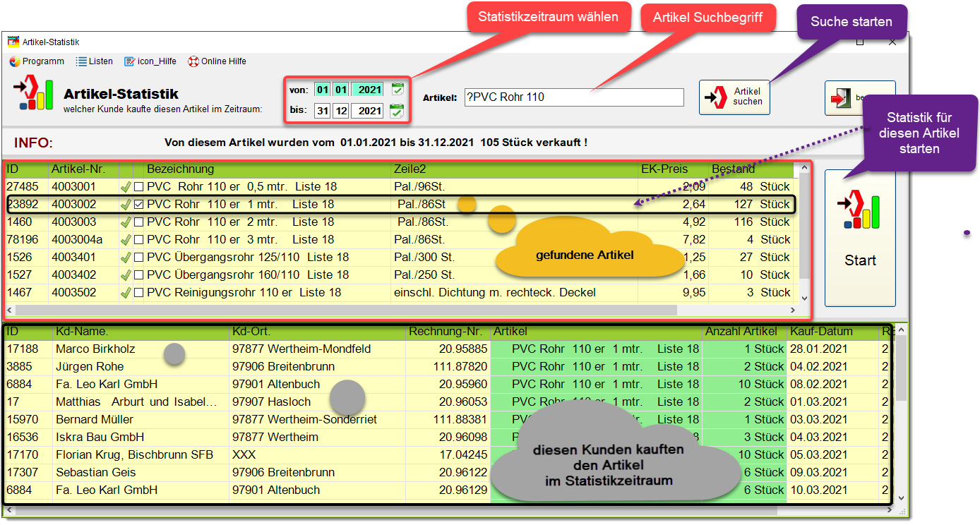Viewport: 980px width, 525px height.
Task: Open calendar picker for 'von' date
Action: 398,89
